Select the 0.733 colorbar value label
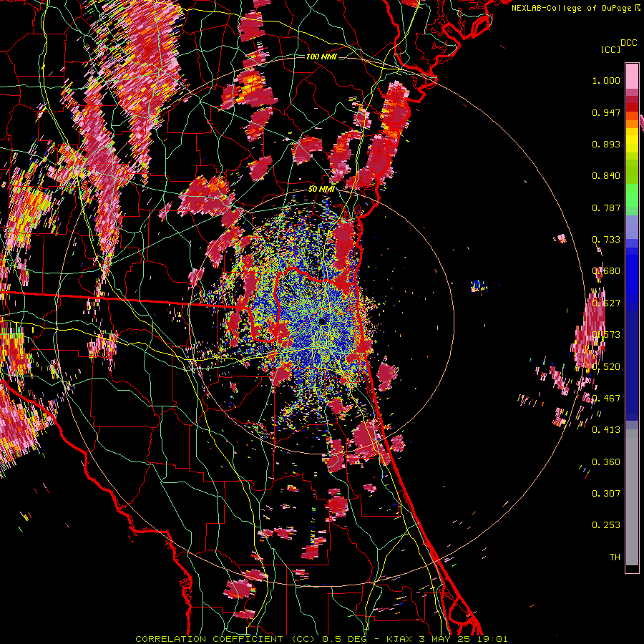644x644 pixels. coord(606,240)
